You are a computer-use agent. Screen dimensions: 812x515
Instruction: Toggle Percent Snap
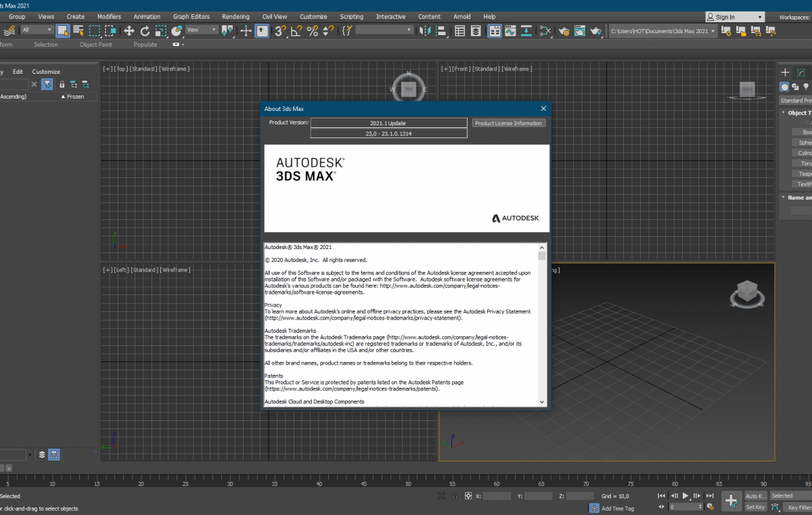[x=313, y=30]
